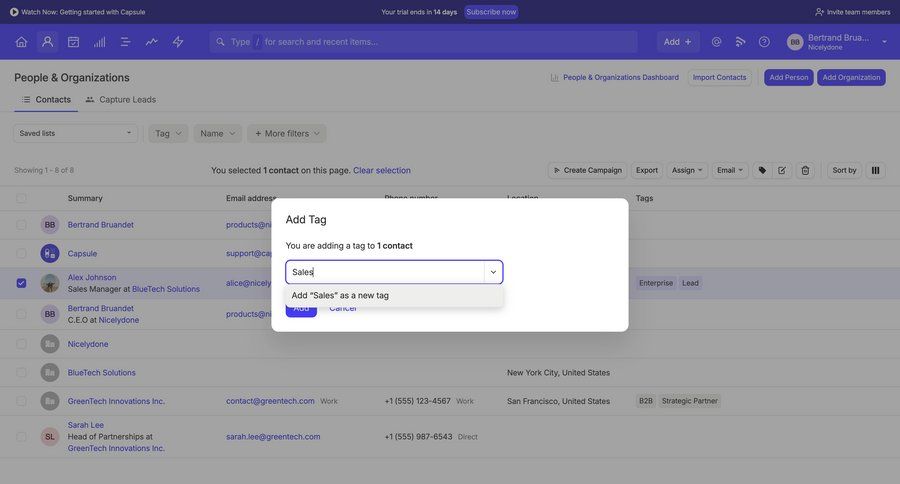This screenshot has height=484, width=900.
Task: Uncheck the Alex Johnson row checkbox
Action: tap(22, 283)
